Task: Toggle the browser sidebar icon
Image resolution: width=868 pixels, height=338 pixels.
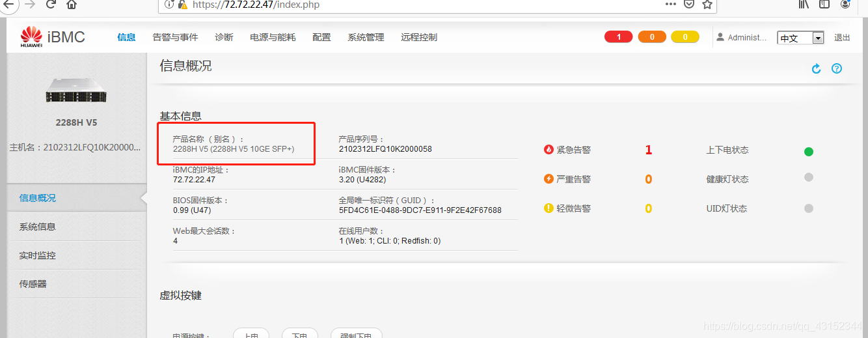Action: pos(824,5)
